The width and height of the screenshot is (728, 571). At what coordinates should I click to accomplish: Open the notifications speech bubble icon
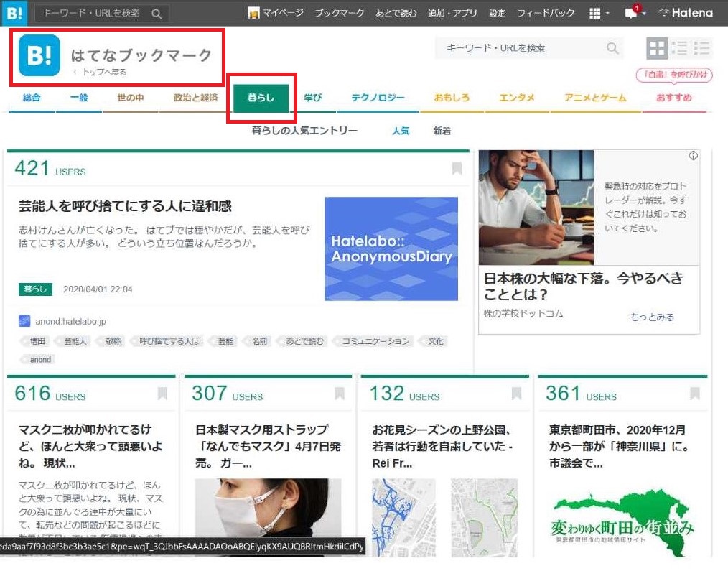[x=631, y=12]
